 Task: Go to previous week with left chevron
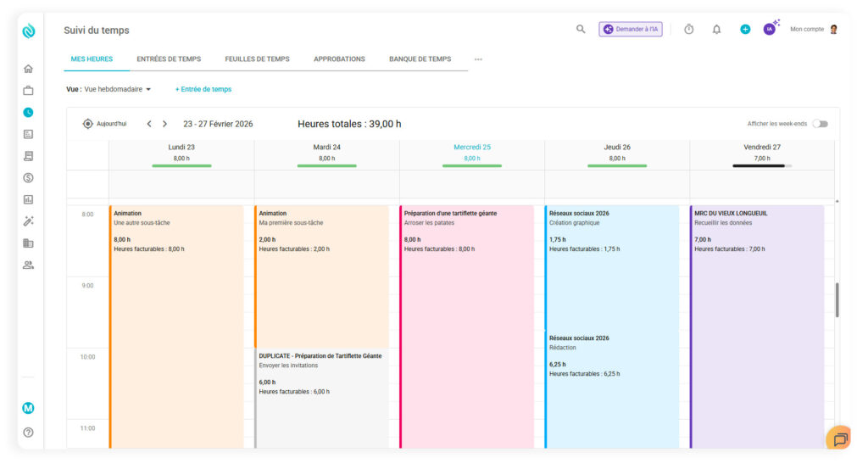[149, 124]
